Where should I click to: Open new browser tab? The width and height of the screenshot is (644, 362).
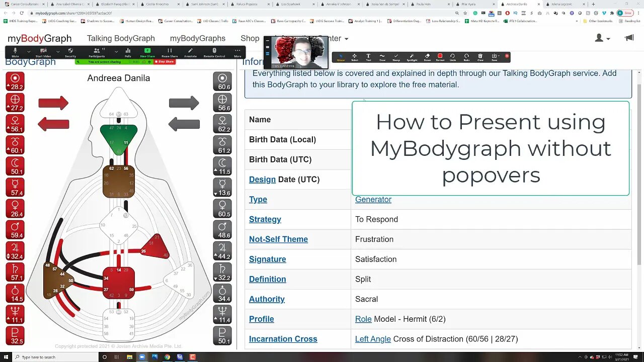click(x=593, y=4)
